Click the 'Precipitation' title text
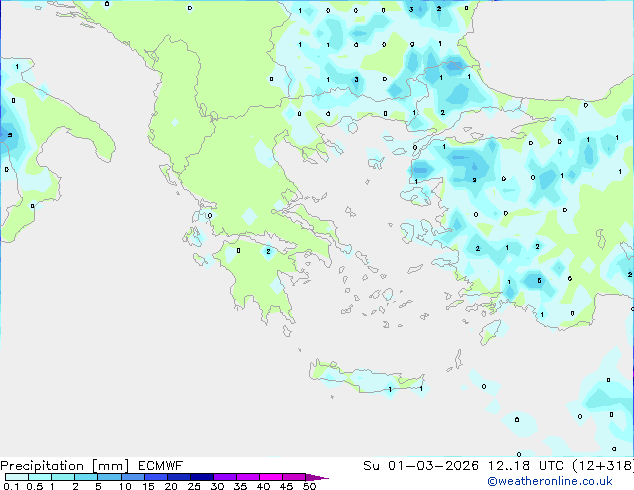The height and width of the screenshot is (490, 634). coord(42,466)
